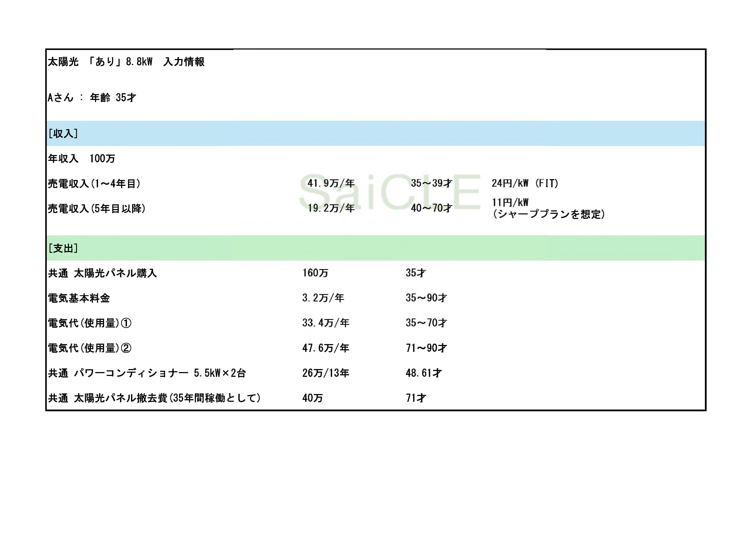Click the 24円/kW (FIT) text
756x534 pixels.
click(525, 183)
